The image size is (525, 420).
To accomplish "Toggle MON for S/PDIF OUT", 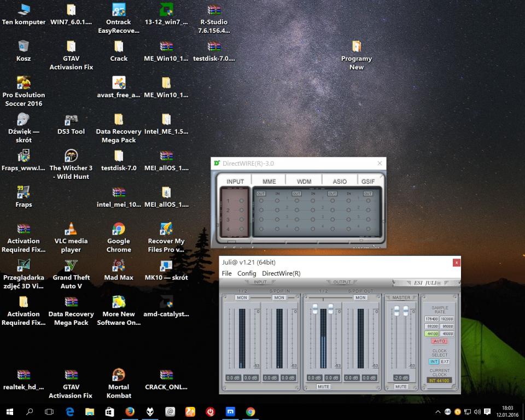I will pyautogui.click(x=360, y=297).
